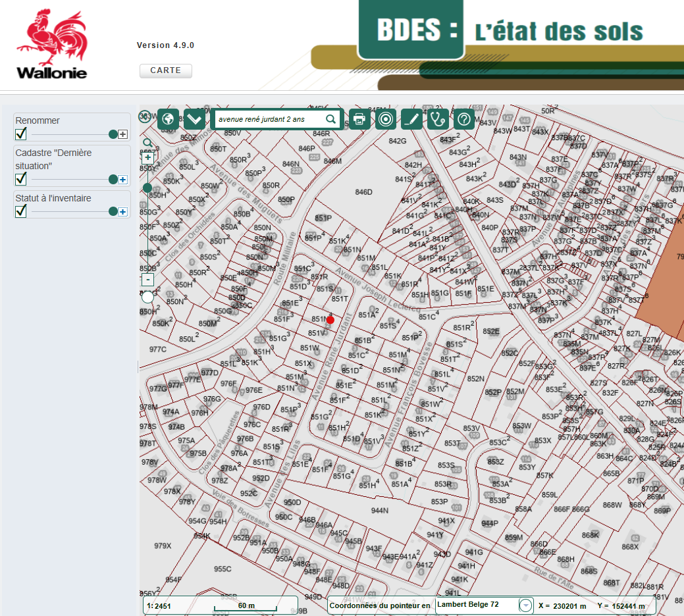Click the Statut à l'inventaire opacity slider handle
The image size is (684, 616).
click(x=113, y=211)
